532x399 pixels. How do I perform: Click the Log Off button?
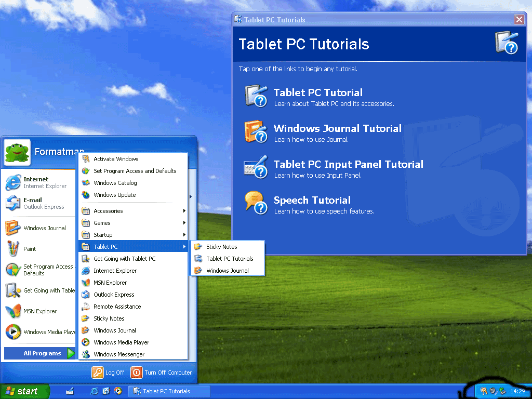[108, 372]
